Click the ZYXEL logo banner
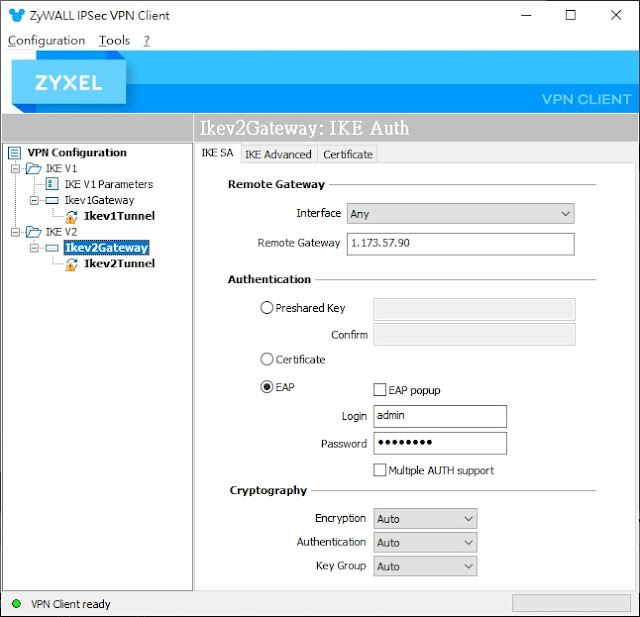The image size is (640, 617). [69, 82]
